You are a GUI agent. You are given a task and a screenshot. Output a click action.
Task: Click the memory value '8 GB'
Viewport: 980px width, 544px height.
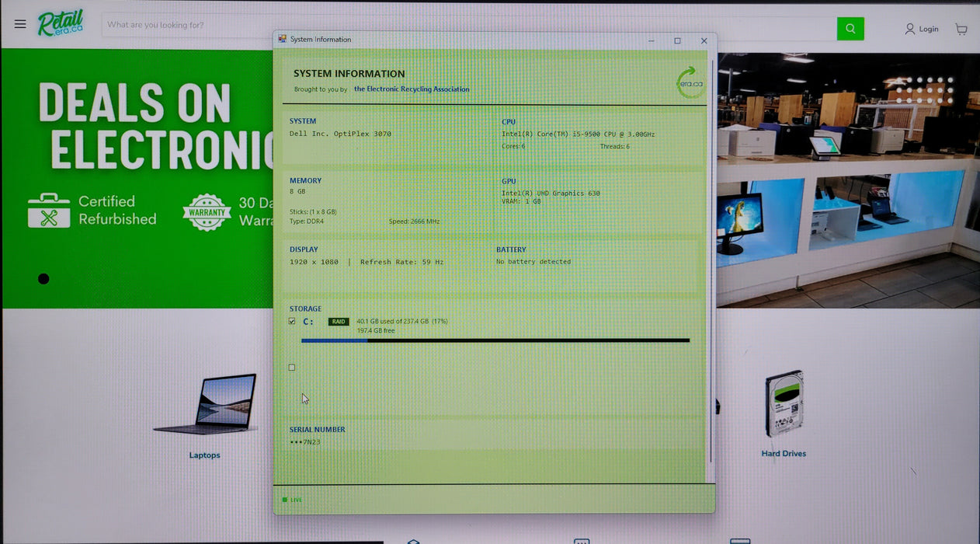coord(297,191)
